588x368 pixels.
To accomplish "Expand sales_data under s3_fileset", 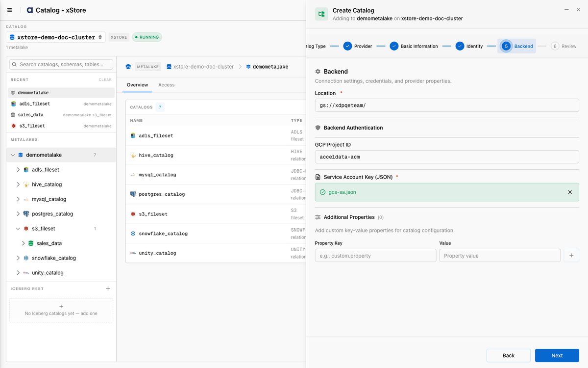I will 23,243.
